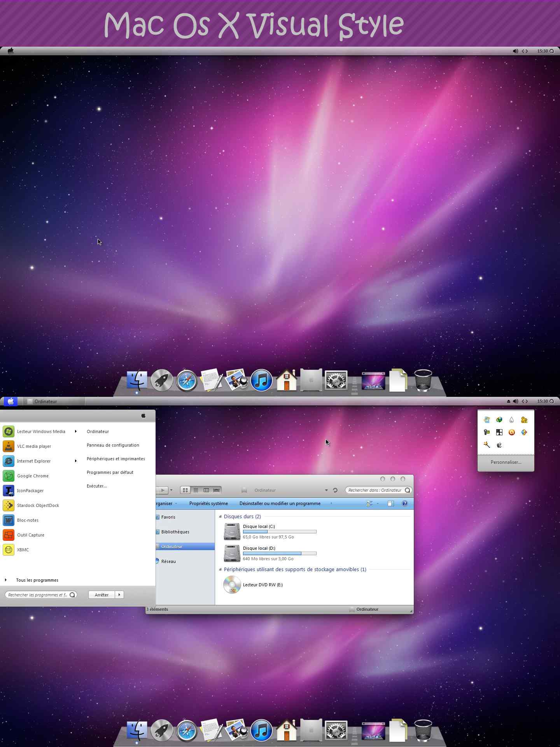The width and height of the screenshot is (560, 747).
Task: Open iTunes in dock beneath the Explorer window
Action: coord(261,730)
